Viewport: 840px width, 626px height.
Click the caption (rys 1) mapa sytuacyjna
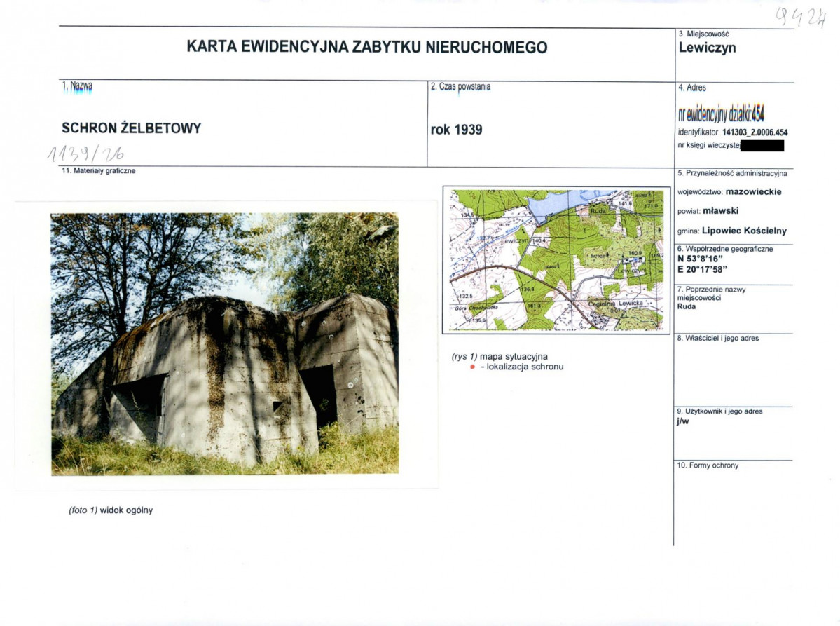pyautogui.click(x=500, y=356)
